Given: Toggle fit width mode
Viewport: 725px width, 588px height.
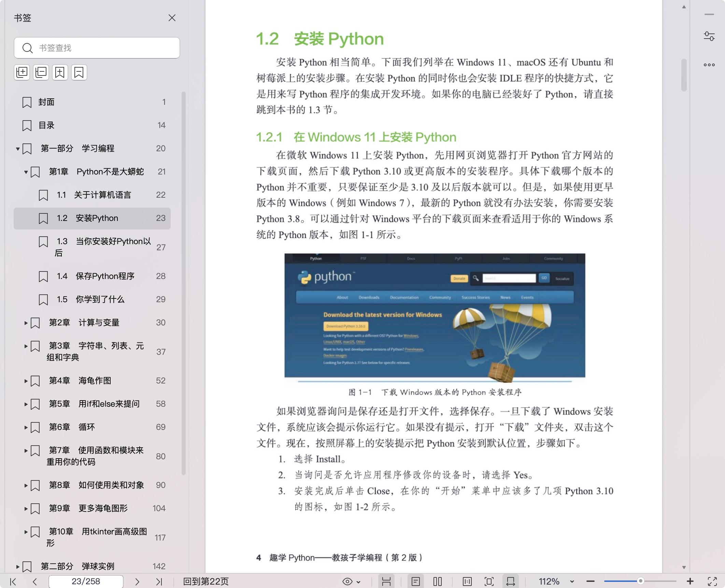Looking at the screenshot, I should click(x=511, y=582).
